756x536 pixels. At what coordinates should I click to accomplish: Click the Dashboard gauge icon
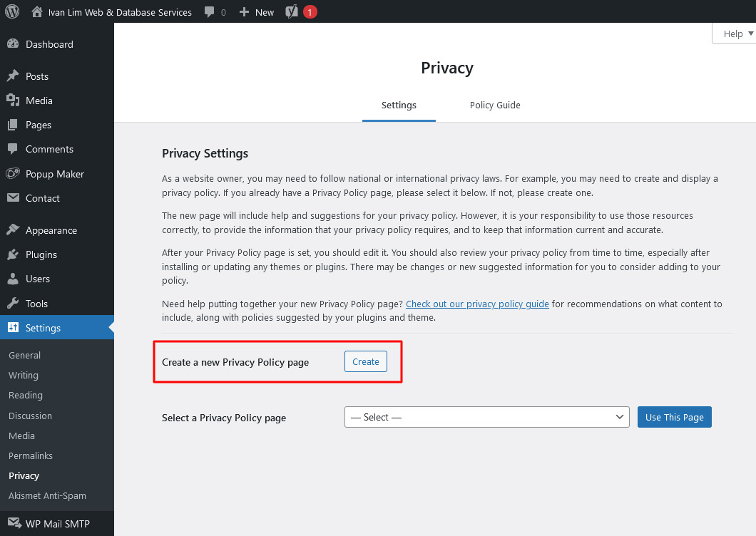(13, 44)
